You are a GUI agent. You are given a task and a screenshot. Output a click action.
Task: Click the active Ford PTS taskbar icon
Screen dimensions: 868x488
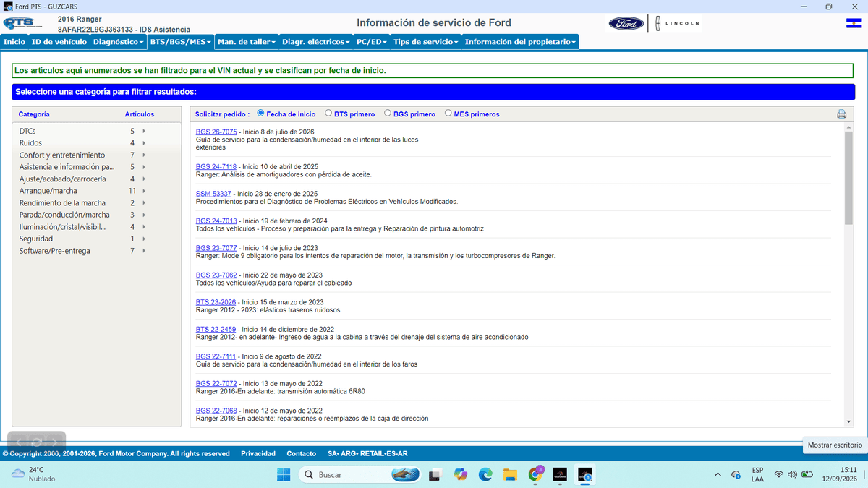coord(584,474)
